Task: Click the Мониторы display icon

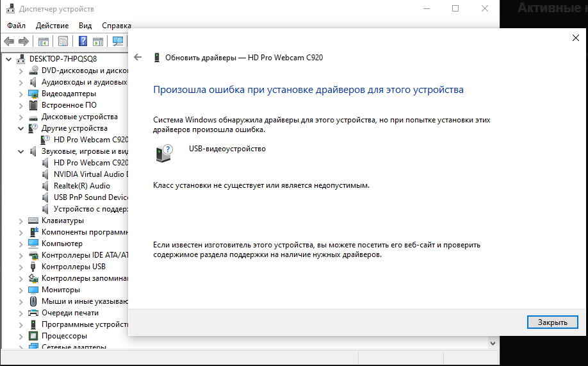Action: [33, 290]
